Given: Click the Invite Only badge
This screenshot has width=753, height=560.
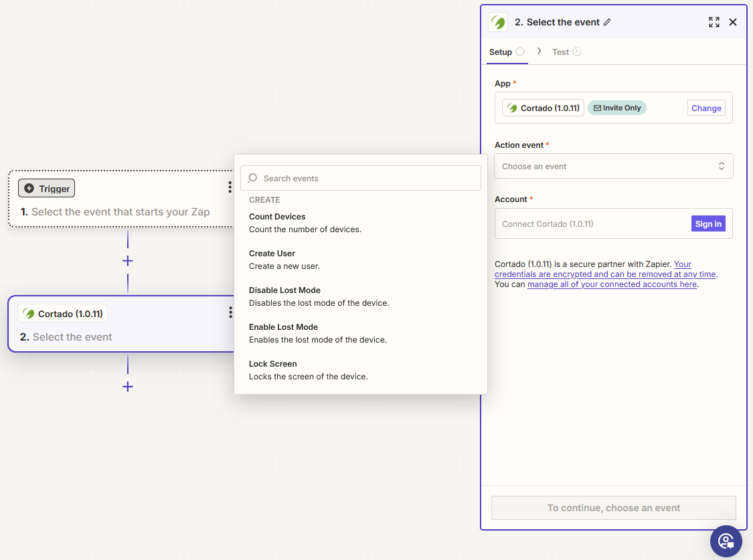Looking at the screenshot, I should click(x=617, y=108).
